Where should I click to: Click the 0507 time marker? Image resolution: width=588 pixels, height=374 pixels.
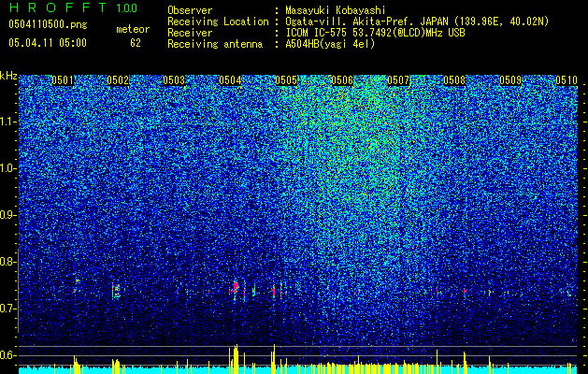(398, 80)
